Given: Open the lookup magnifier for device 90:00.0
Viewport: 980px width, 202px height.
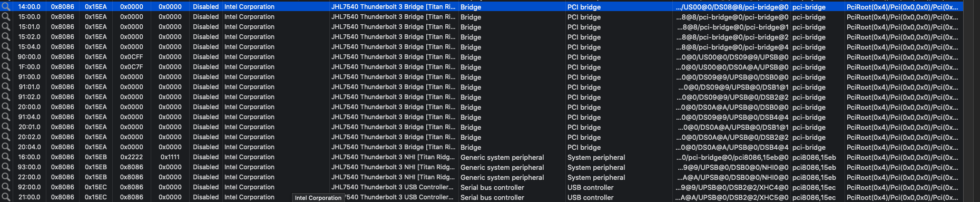Looking at the screenshot, I should click(x=6, y=57).
